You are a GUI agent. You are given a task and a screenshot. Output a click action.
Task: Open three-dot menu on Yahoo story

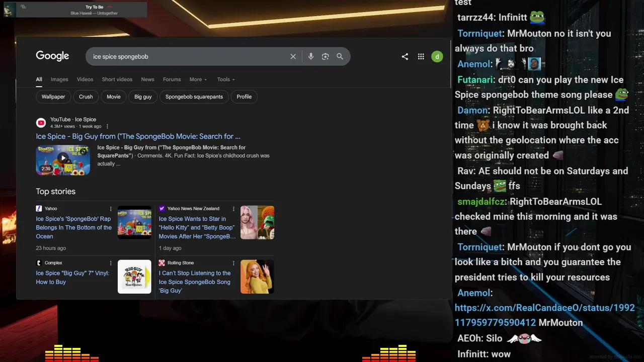(x=111, y=209)
